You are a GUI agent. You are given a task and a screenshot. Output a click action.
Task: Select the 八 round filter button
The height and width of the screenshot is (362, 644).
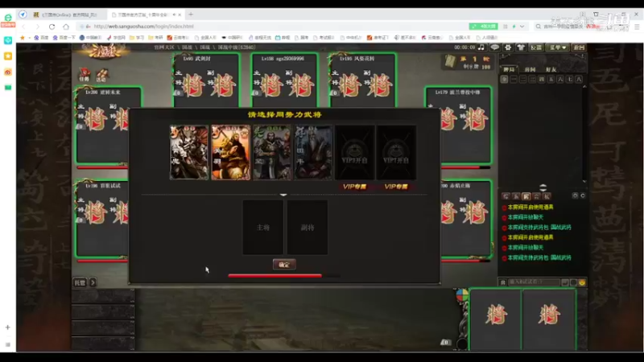click(x=579, y=79)
